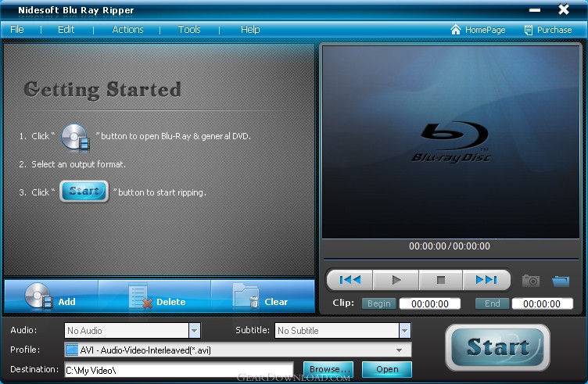Click the Destination path field
588x384 pixels.
pos(179,370)
